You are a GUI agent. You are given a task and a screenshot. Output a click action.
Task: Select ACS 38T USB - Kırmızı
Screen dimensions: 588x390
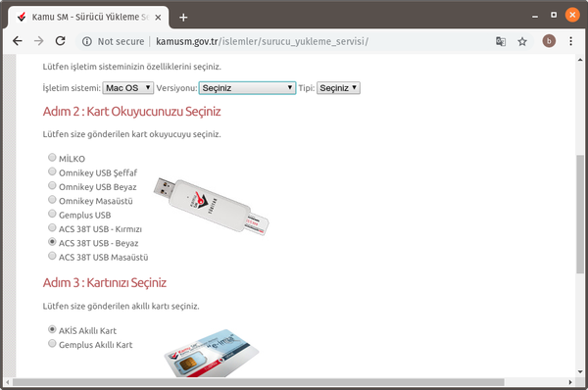52,227
